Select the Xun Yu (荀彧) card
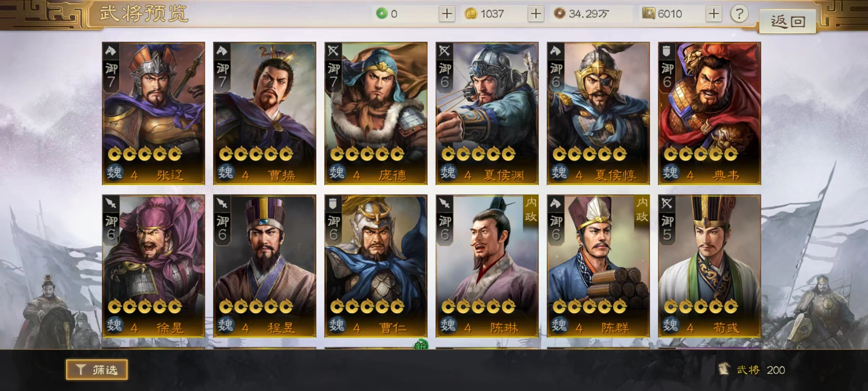The image size is (868, 391). 709,266
